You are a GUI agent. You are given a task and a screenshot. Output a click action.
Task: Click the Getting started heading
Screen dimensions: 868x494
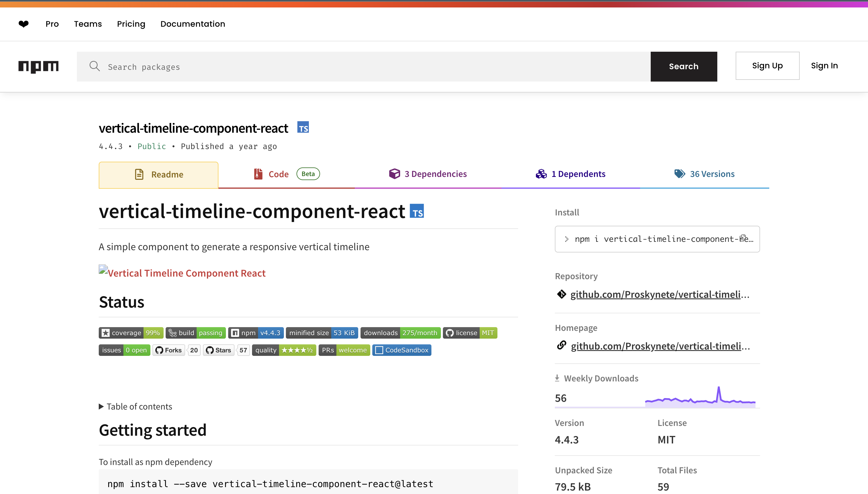153,430
